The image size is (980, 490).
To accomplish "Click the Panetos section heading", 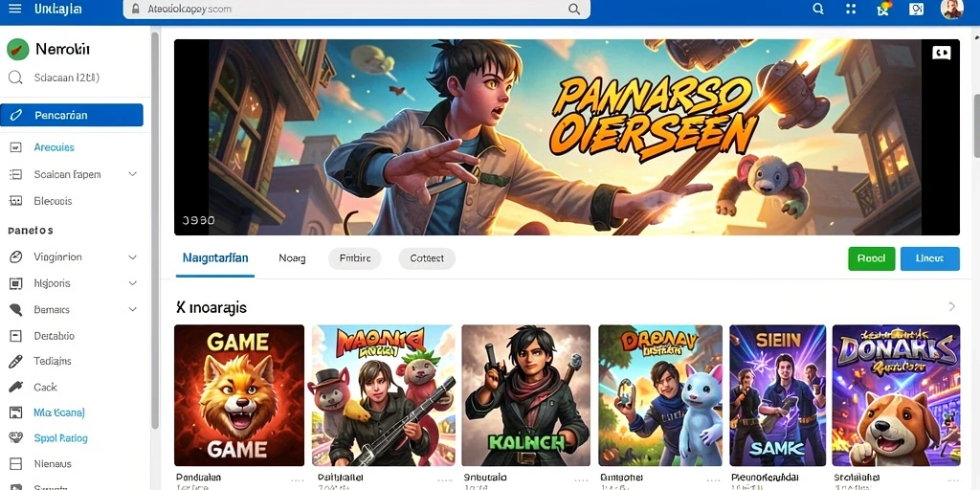I will (30, 231).
